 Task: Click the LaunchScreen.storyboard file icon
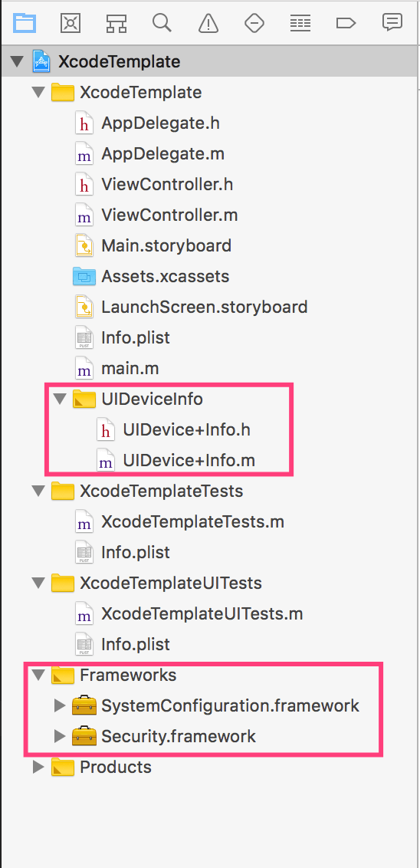tap(84, 307)
